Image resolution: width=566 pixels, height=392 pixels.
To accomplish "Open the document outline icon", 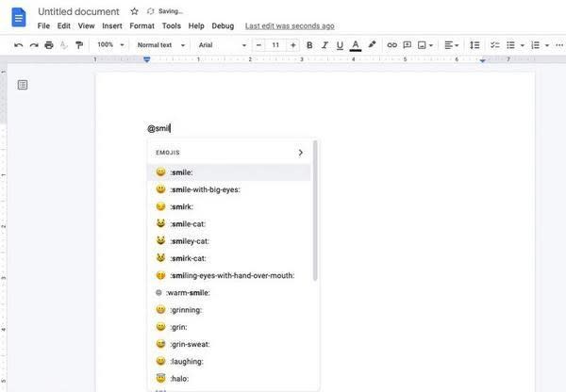I will click(x=23, y=85).
